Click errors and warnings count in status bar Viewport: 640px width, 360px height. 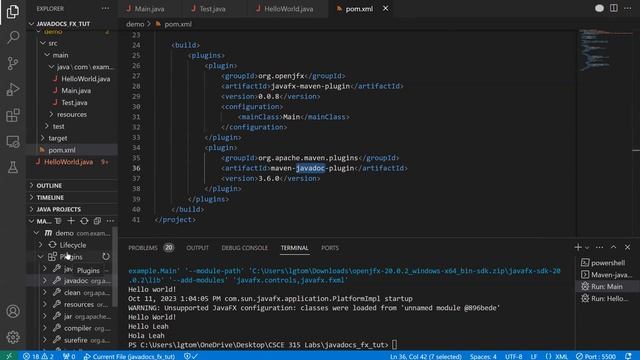[38, 356]
